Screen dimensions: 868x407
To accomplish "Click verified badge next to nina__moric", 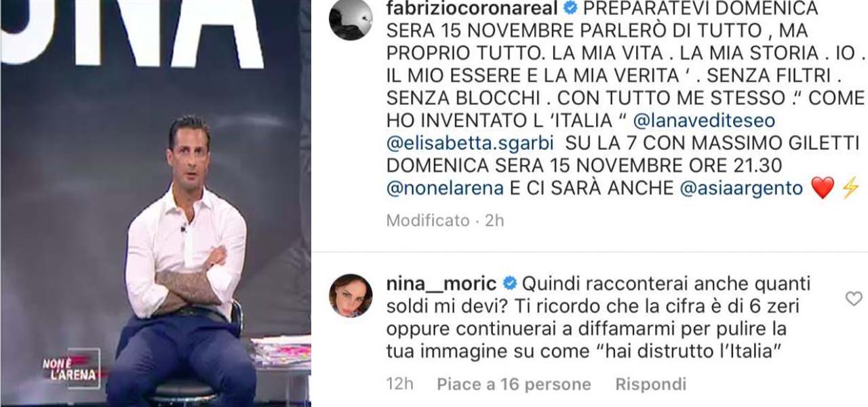I will [x=509, y=283].
